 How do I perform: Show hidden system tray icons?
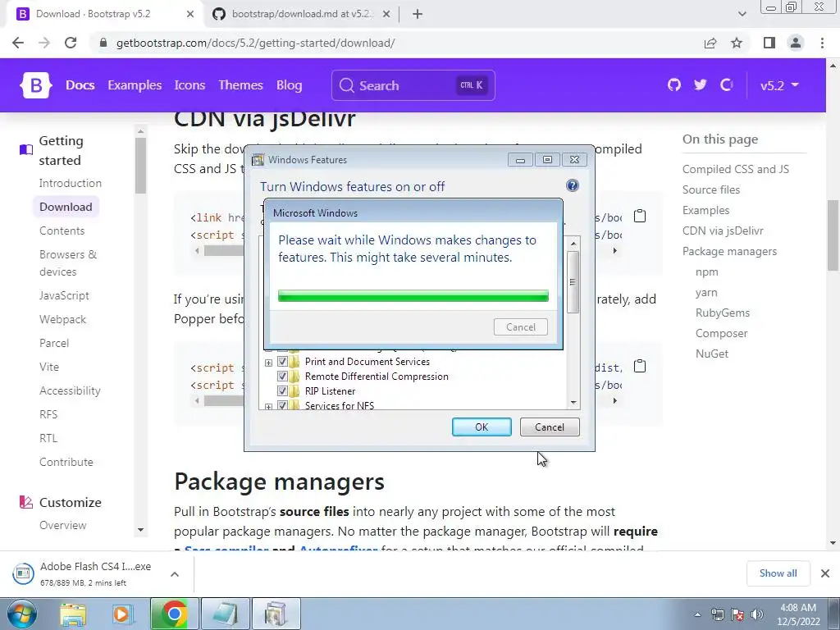click(697, 615)
